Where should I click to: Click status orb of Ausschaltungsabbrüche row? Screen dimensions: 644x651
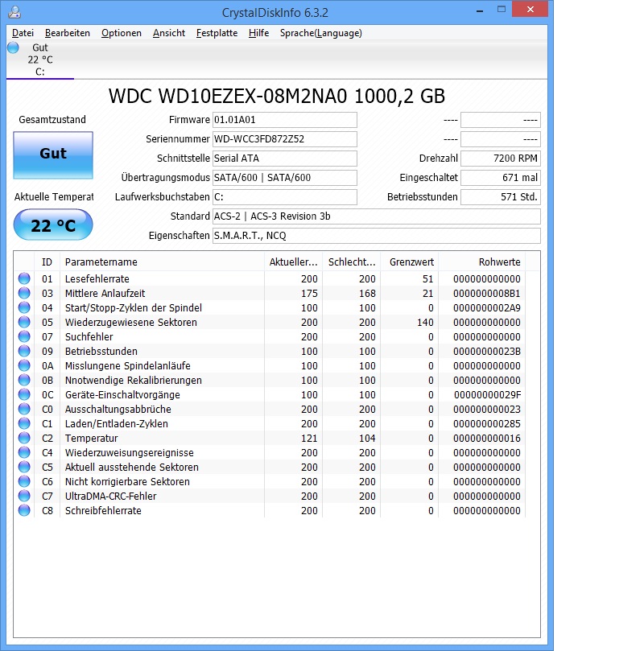point(24,409)
